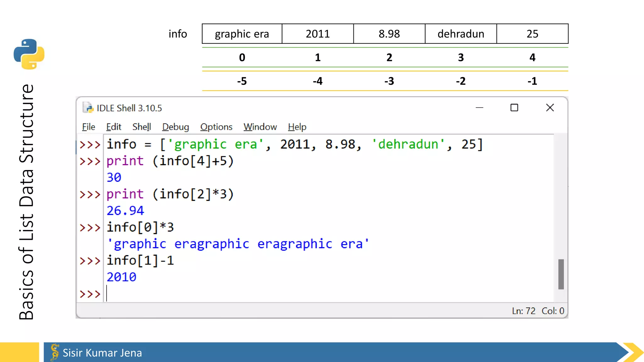Click negative index -3

(x=389, y=81)
